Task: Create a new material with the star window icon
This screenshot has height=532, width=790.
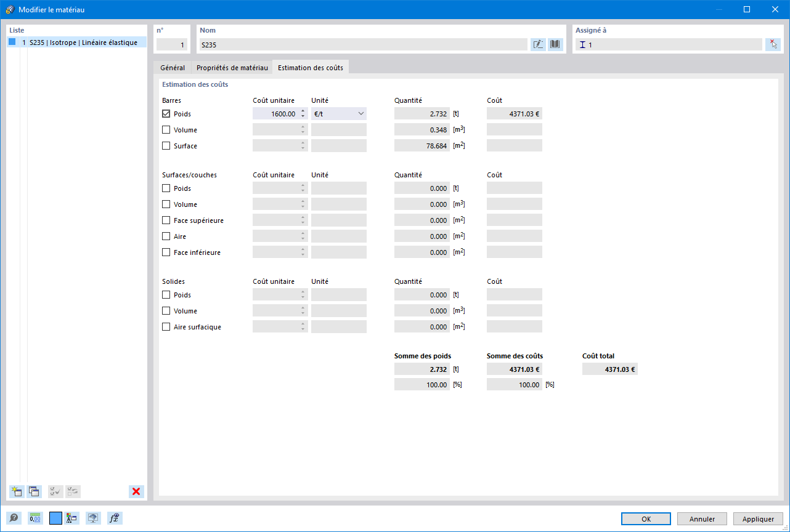Action: tap(17, 491)
